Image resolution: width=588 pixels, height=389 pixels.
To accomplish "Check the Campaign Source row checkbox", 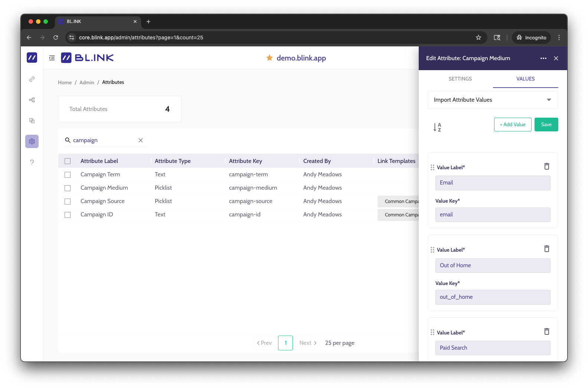I will pyautogui.click(x=68, y=201).
